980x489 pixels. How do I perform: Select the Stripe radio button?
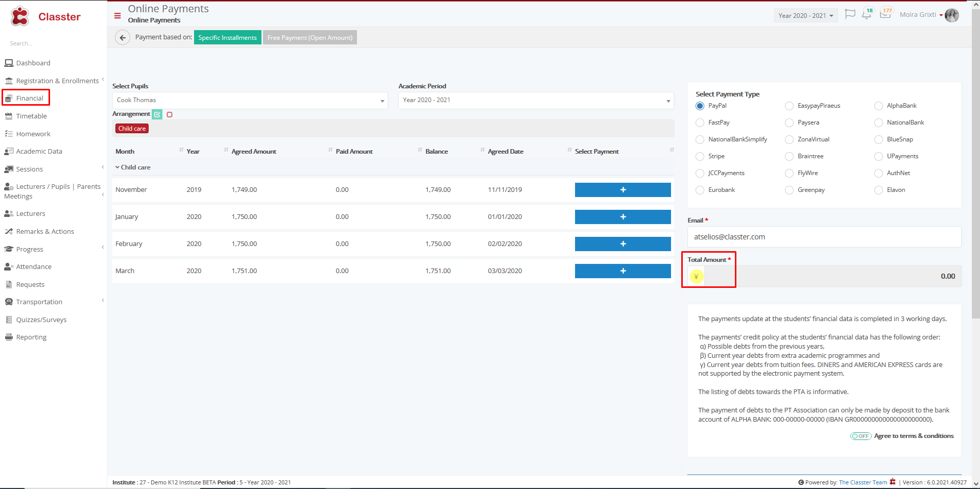700,156
